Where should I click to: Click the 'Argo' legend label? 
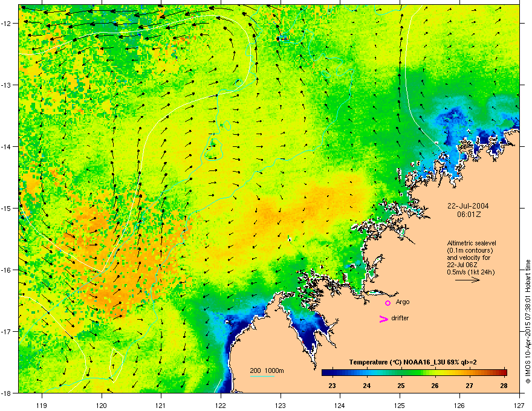pos(403,302)
